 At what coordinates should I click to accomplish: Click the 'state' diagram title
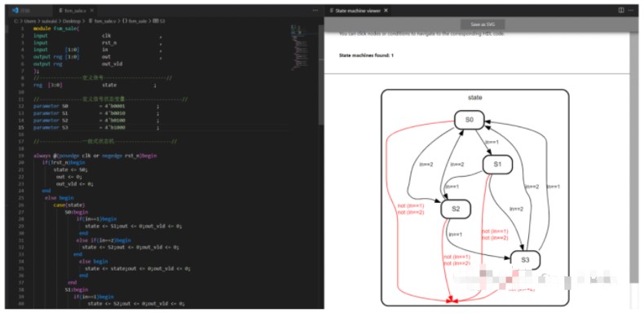point(474,97)
